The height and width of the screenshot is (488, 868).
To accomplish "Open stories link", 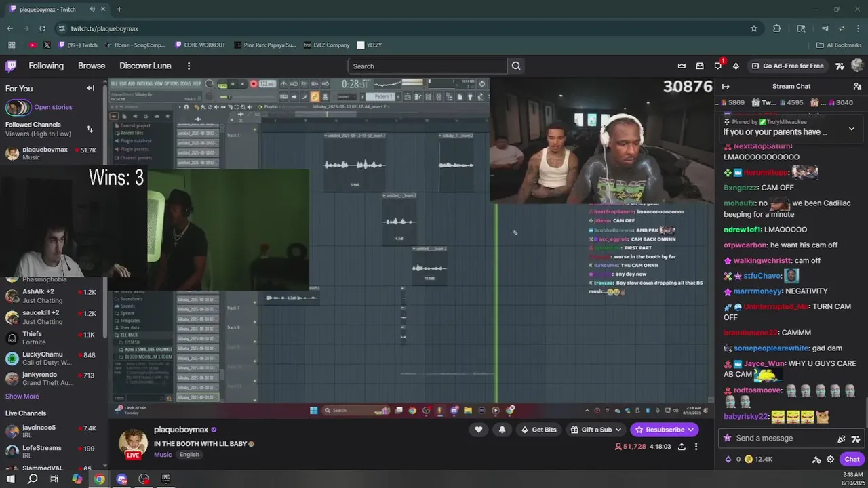I will (x=53, y=107).
